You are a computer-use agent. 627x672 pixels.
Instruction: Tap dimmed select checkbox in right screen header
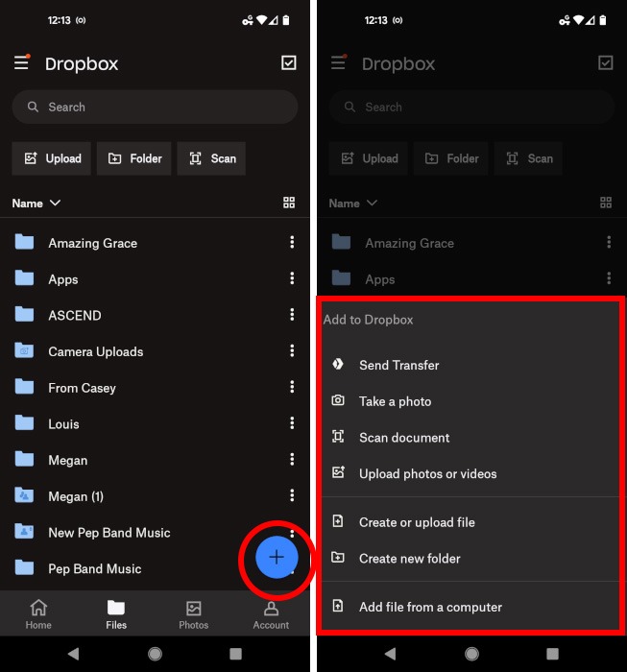coord(606,62)
